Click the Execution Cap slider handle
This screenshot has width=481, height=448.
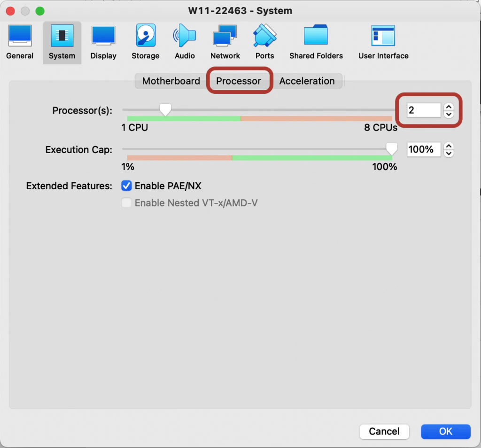(392, 149)
